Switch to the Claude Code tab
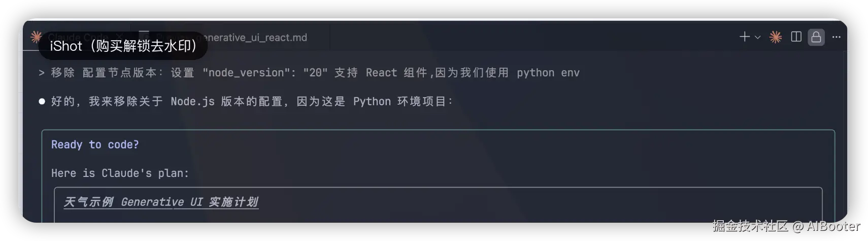This screenshot has height=241, width=868. coord(79,37)
